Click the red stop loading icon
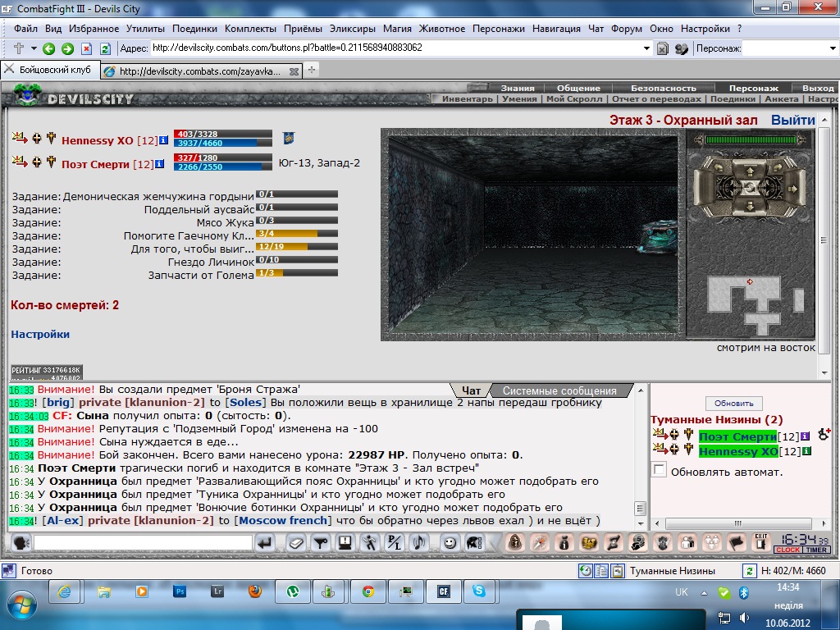The width and height of the screenshot is (840, 630). pyautogui.click(x=86, y=48)
